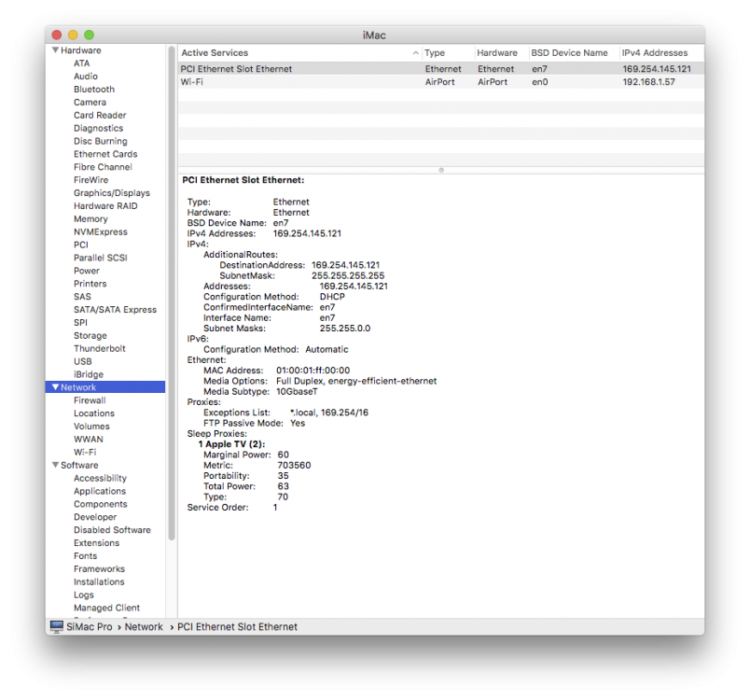Select Storage in the sidebar
Screen dimensions: 750x700
[x=90, y=335]
